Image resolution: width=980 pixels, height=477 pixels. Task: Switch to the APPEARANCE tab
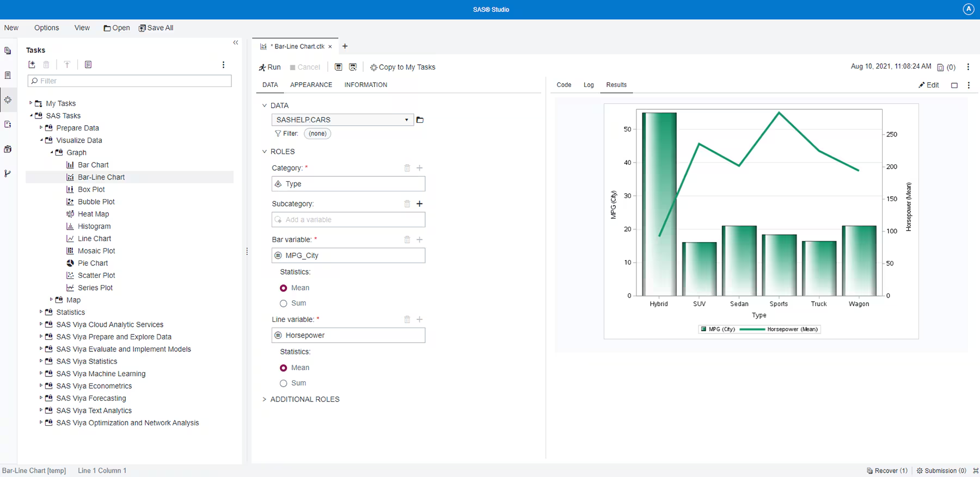pyautogui.click(x=311, y=85)
